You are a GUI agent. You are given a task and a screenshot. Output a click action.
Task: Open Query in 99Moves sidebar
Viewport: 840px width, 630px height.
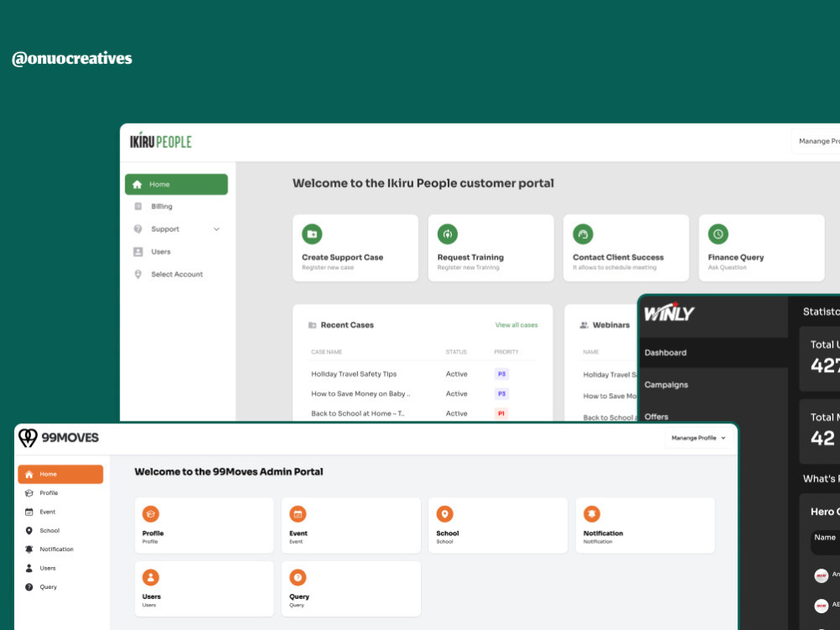(x=60, y=587)
